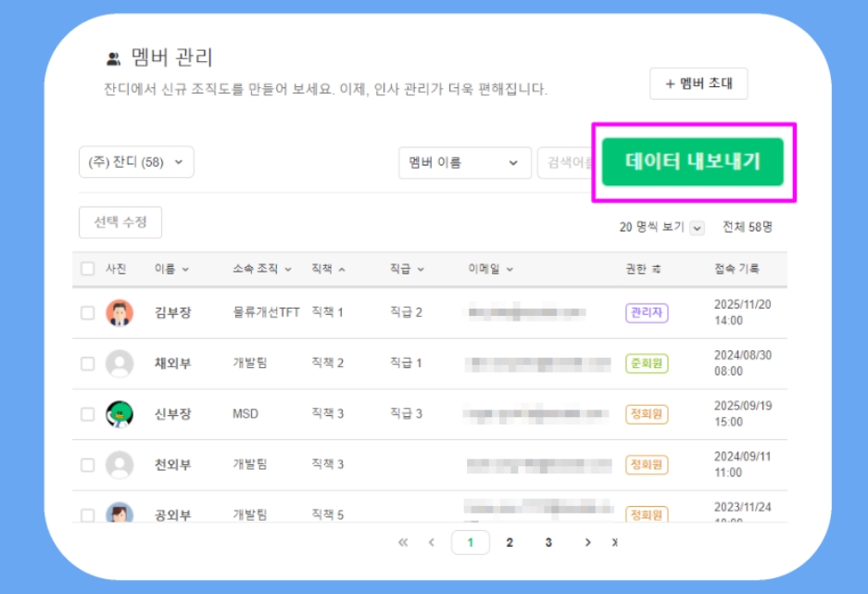Go to previous page arrow

432,543
